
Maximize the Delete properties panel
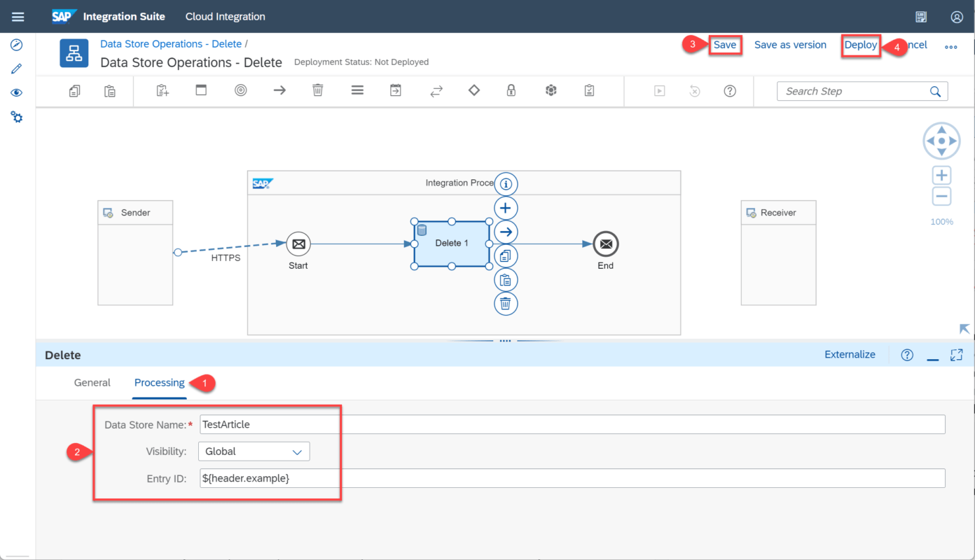(x=957, y=355)
